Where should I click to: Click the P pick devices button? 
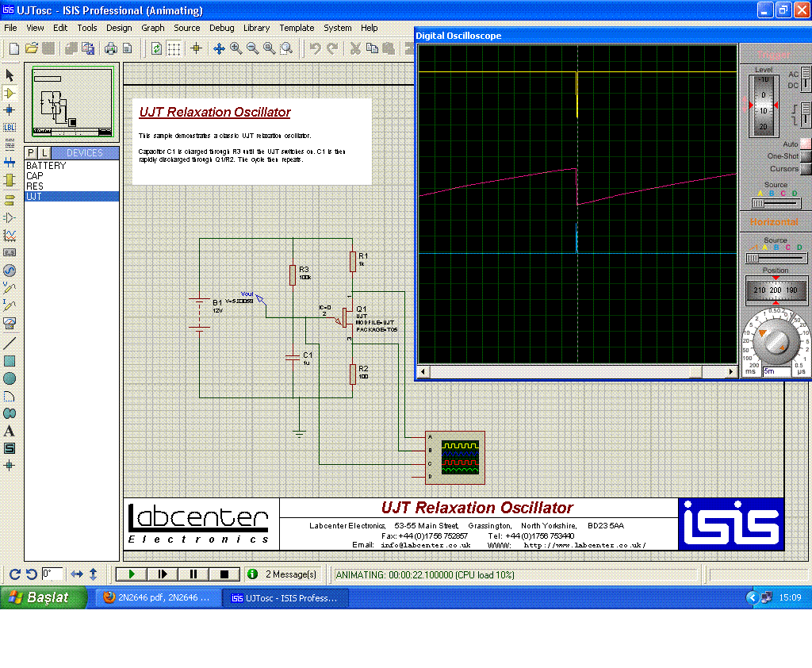[x=31, y=153]
